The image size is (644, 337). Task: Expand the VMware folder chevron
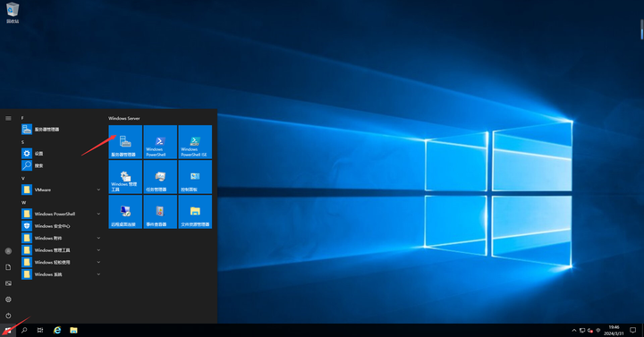coord(98,190)
